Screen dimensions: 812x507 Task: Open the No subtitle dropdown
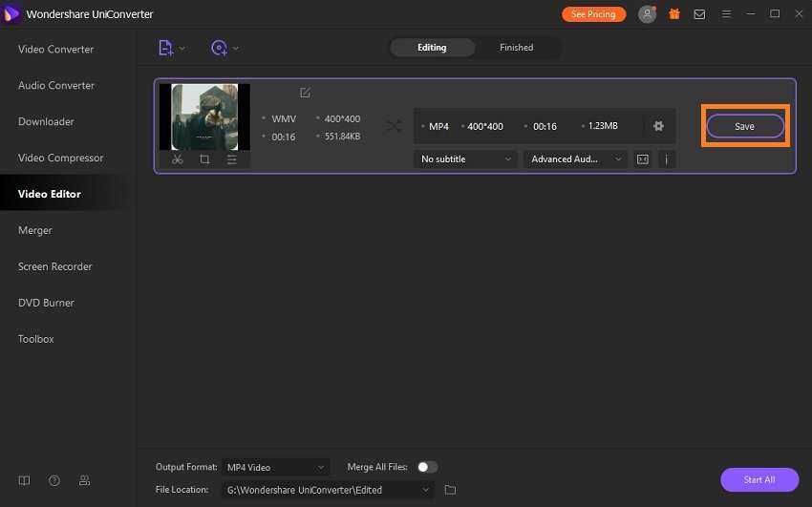(465, 159)
